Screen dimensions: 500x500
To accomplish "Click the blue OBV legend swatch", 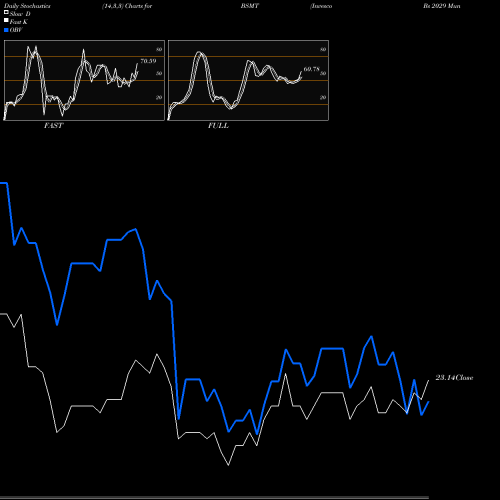I will 6,30.
